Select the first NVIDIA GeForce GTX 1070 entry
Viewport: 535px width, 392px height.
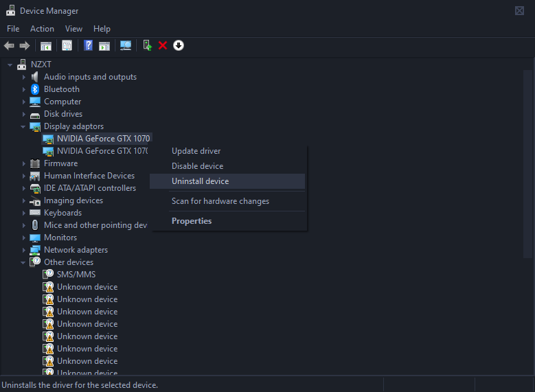(x=103, y=139)
